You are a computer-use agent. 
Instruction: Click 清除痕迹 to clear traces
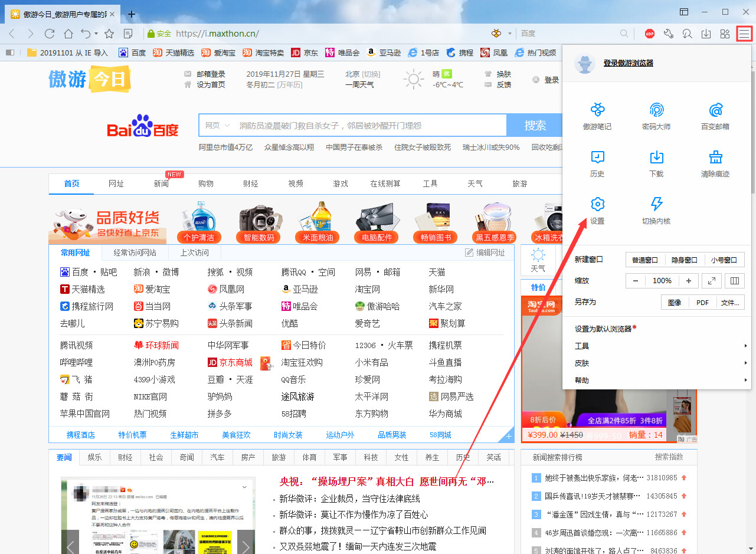click(715, 164)
